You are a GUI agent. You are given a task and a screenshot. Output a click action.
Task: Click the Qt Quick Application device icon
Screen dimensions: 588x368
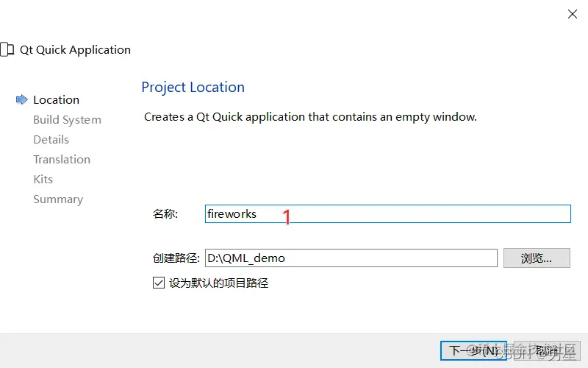7,49
